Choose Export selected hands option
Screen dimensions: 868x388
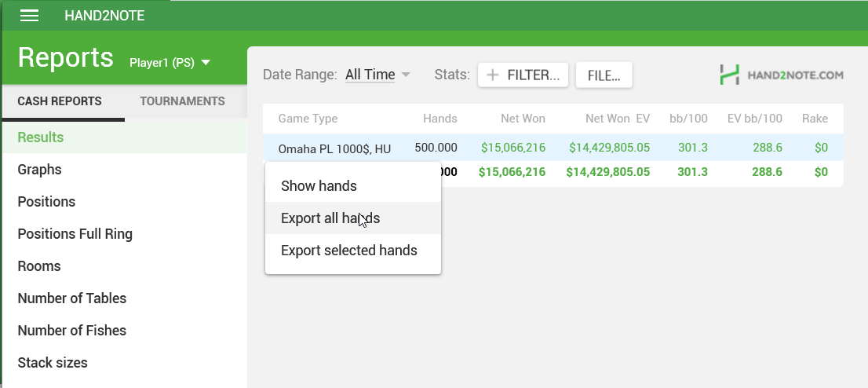tap(348, 251)
